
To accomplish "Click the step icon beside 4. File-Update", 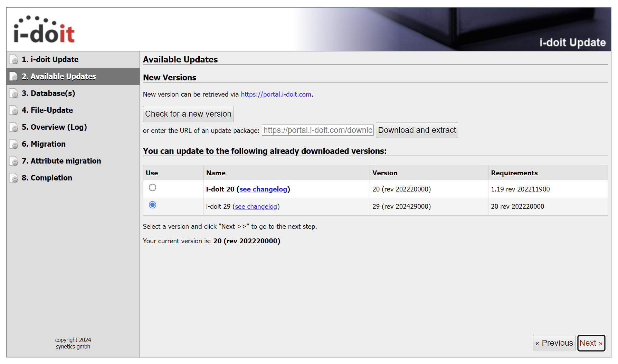I will point(13,110).
